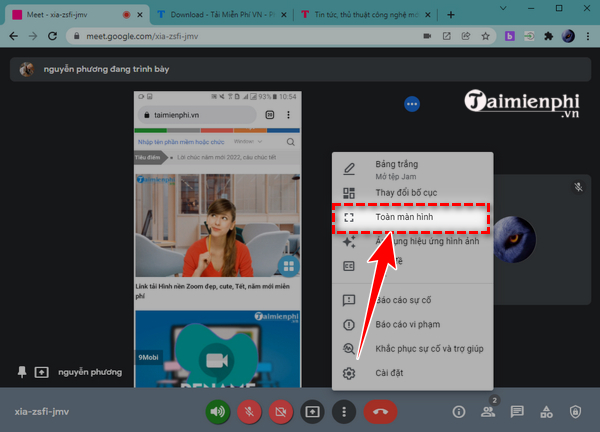Open the Extensions puzzle icon
Screen dimensions: 600x432
(x=548, y=36)
